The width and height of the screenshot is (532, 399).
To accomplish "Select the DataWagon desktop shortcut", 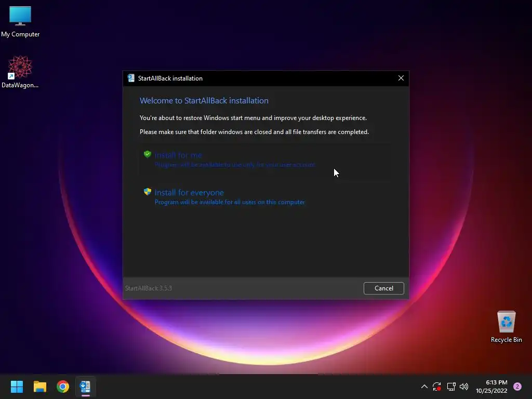I will [20, 72].
